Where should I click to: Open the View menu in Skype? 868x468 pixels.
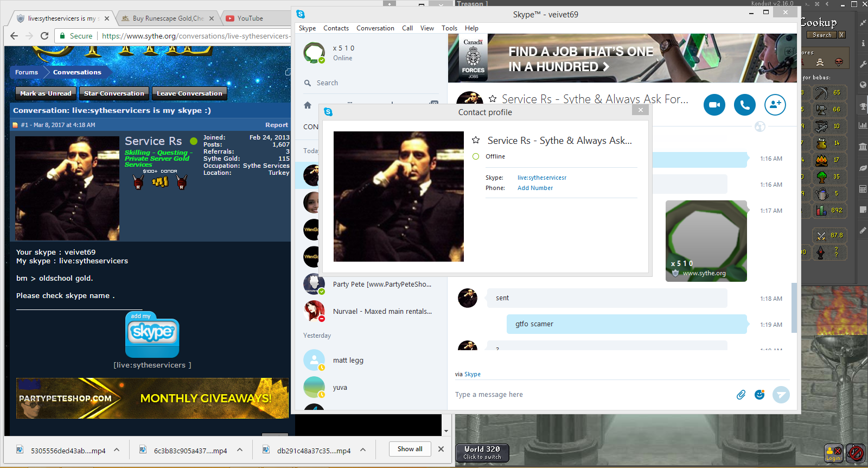pos(427,28)
